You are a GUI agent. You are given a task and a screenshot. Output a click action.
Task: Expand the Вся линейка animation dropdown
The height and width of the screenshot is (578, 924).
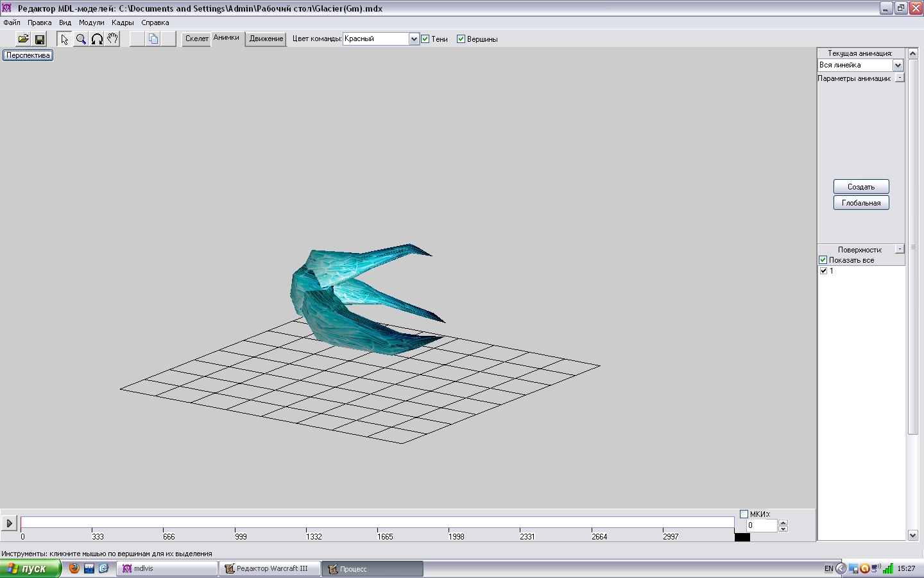click(898, 66)
